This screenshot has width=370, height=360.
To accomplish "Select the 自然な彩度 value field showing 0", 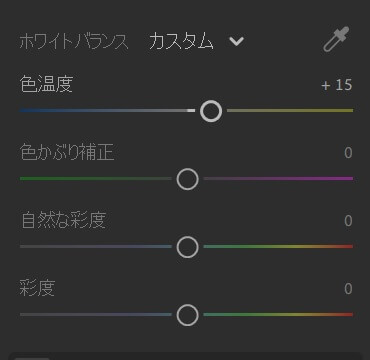I will pyautogui.click(x=348, y=221).
